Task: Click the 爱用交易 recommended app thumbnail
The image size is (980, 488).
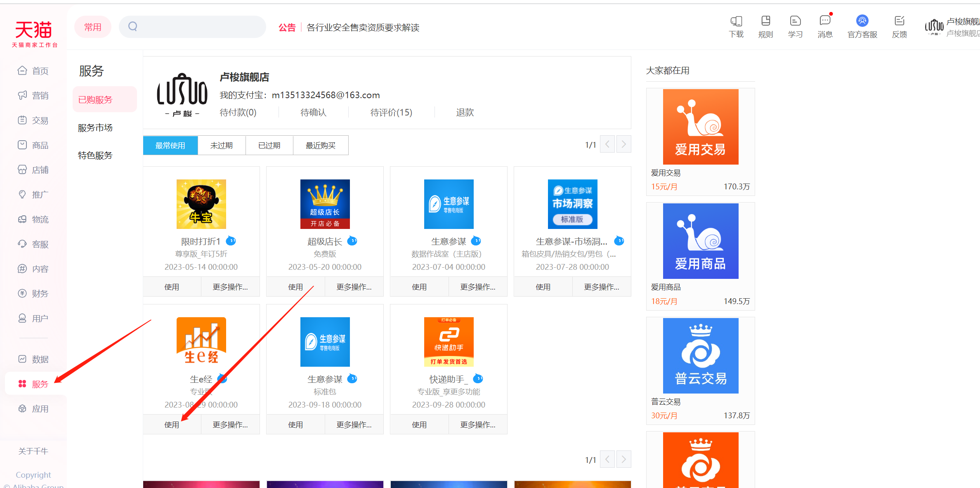Action: 700,127
